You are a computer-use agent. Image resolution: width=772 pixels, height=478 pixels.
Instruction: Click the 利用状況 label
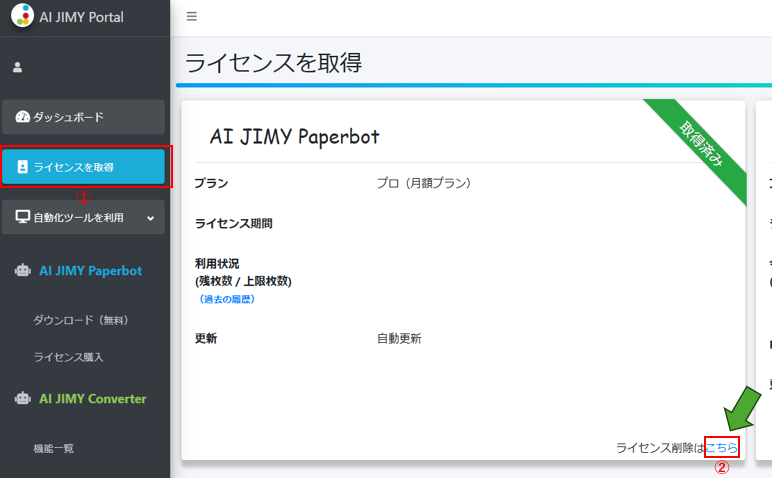tap(217, 264)
